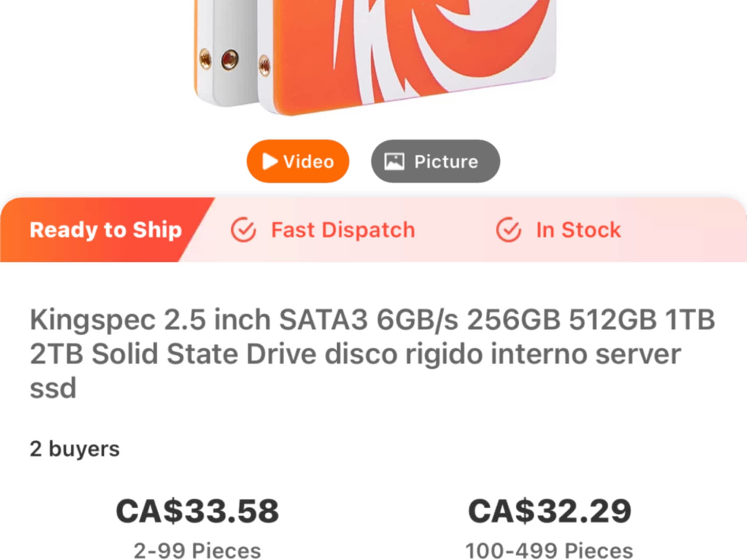Image resolution: width=747 pixels, height=560 pixels.
Task: Click the play triangle icon on Video
Action: pyautogui.click(x=270, y=161)
